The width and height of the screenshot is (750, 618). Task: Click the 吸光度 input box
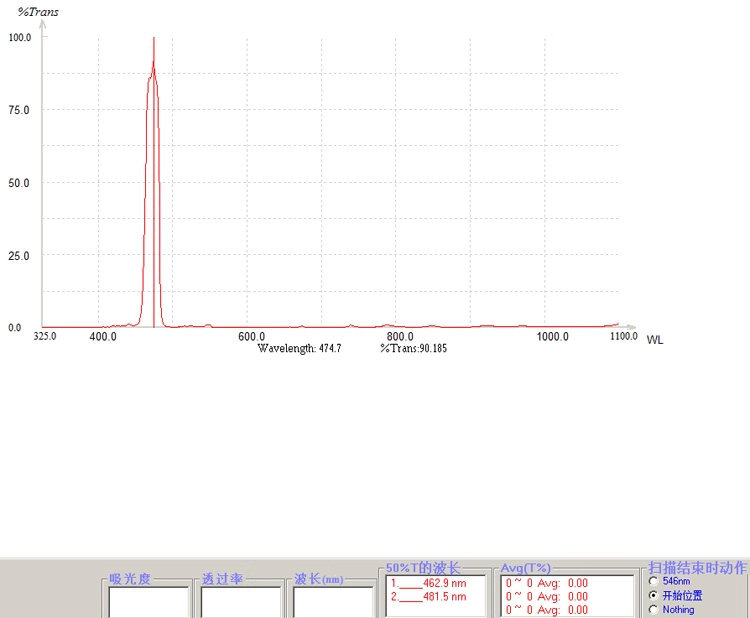[x=149, y=603]
